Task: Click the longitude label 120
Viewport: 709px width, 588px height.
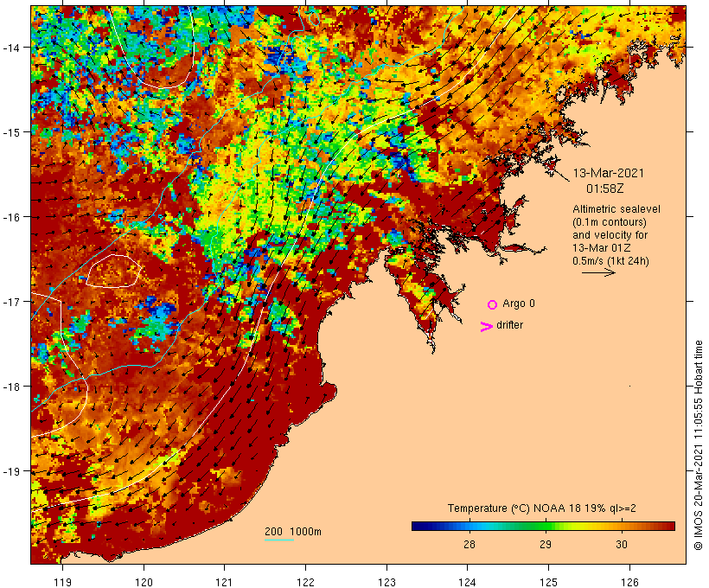Action: (144, 582)
